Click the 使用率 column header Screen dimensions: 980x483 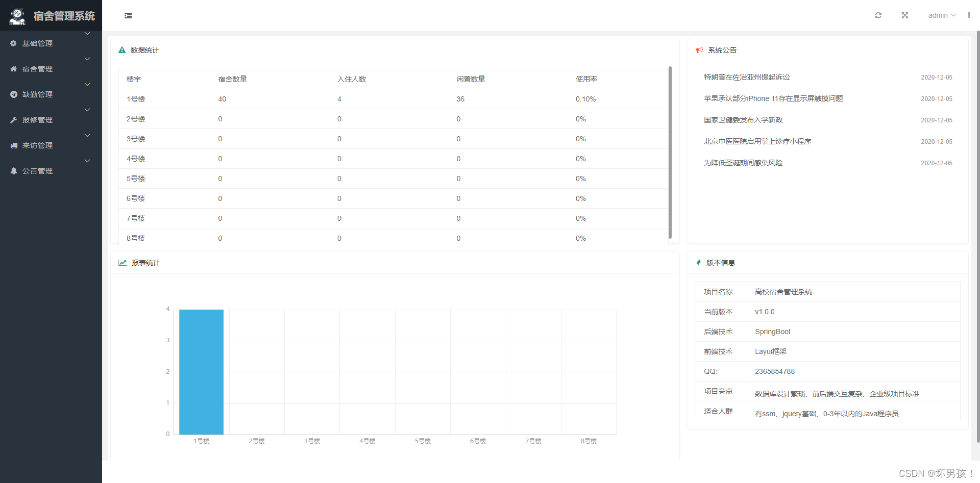(x=586, y=79)
